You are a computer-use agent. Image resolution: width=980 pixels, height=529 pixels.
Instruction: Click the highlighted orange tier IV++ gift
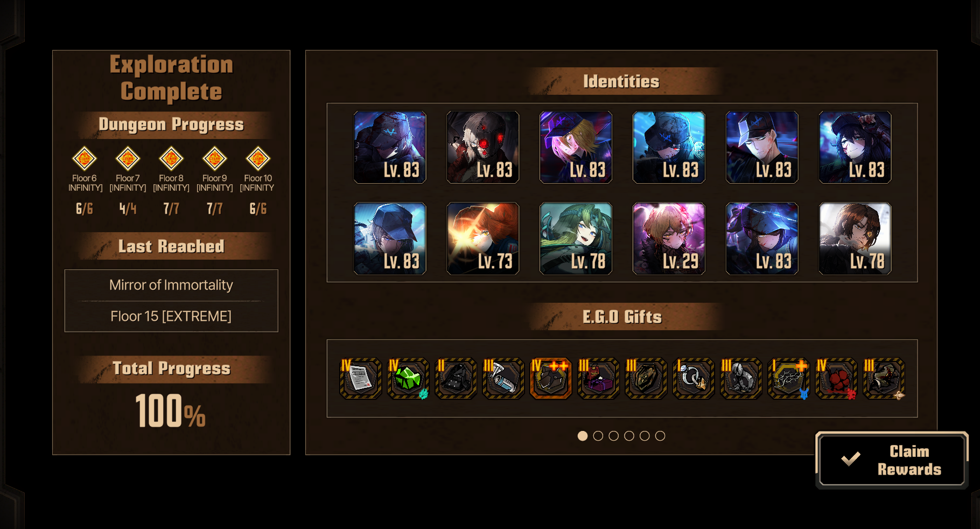coord(550,378)
